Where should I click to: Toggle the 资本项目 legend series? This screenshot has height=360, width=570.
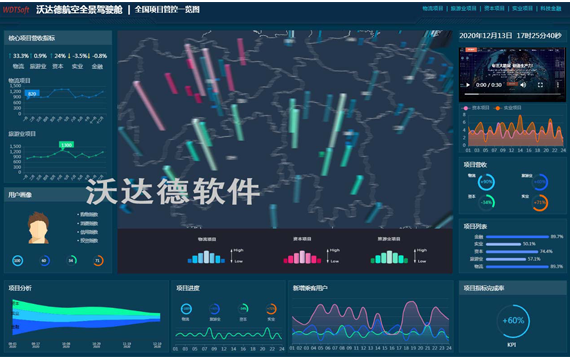(x=476, y=108)
